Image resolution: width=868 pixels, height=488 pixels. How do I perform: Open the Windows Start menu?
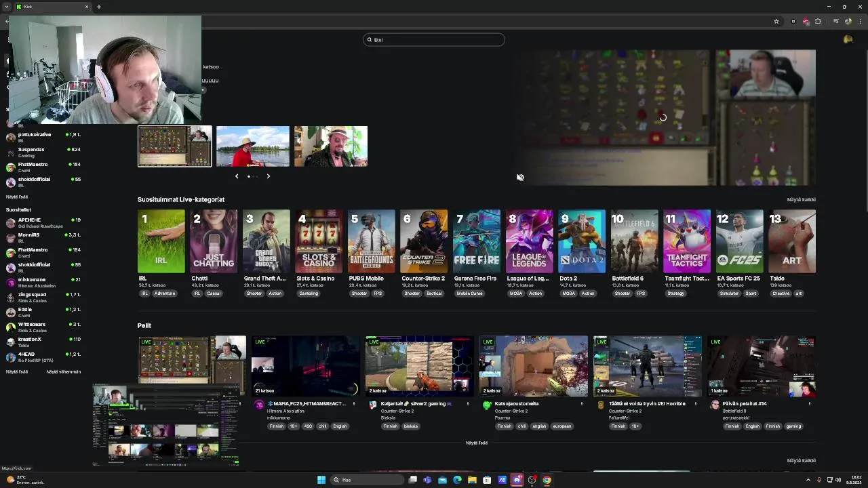321,480
